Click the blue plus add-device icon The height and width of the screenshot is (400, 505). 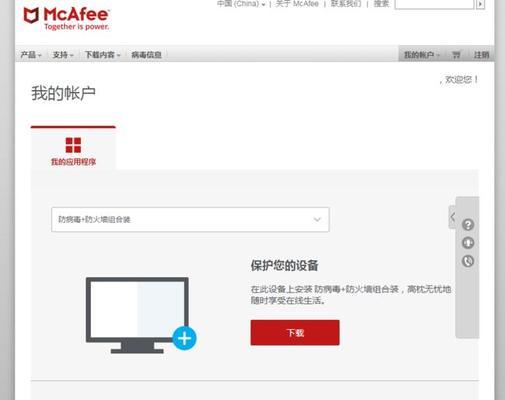point(184,338)
